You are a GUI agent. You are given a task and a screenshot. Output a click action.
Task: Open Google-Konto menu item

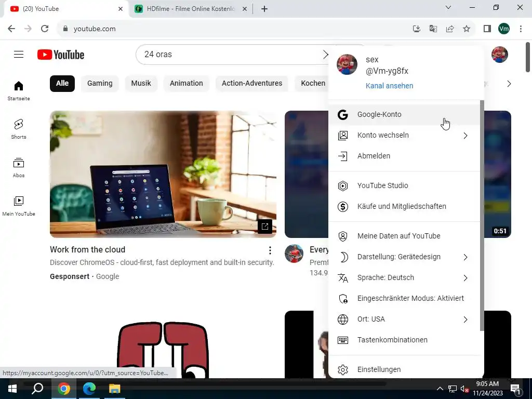pyautogui.click(x=404, y=114)
